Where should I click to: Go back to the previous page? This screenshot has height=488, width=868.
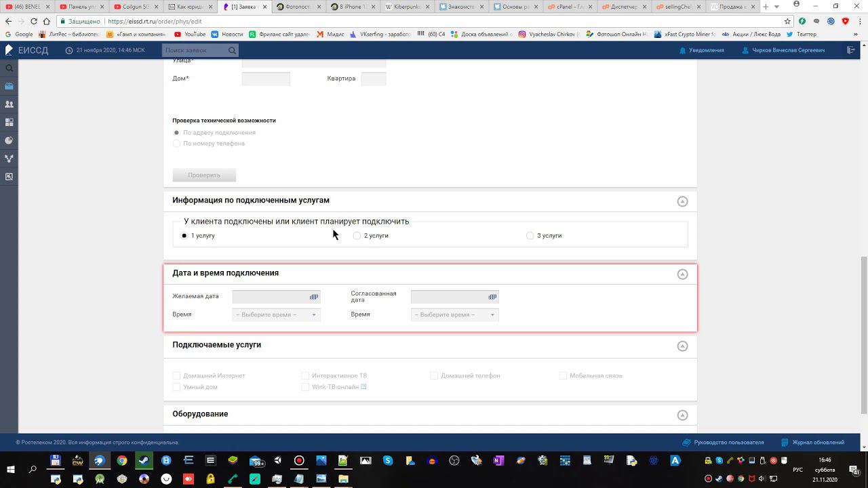coord(8,21)
